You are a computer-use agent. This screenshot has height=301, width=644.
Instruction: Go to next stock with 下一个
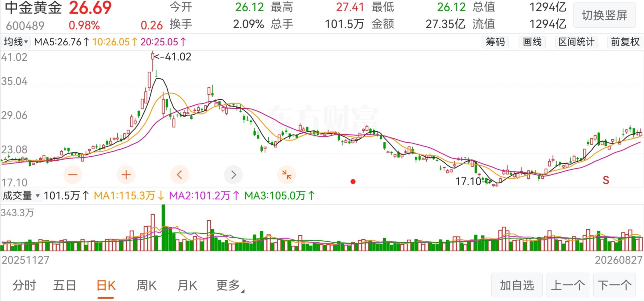pyautogui.click(x=614, y=285)
